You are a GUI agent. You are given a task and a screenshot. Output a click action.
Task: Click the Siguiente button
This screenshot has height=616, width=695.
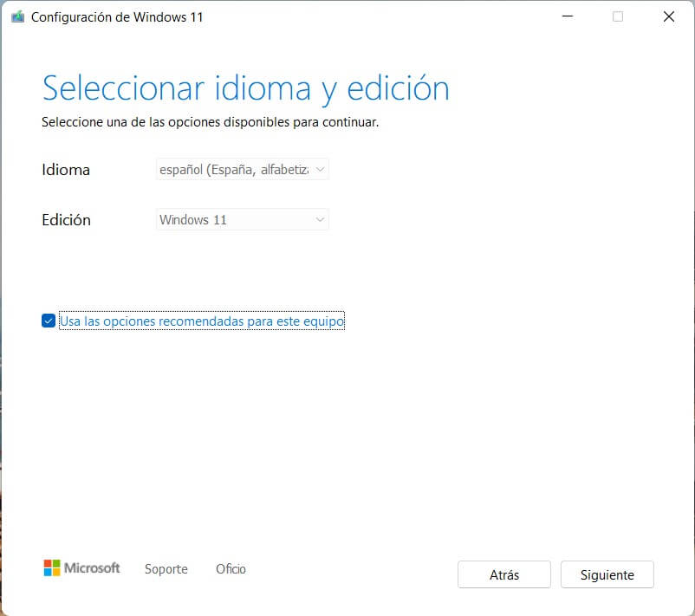point(607,574)
